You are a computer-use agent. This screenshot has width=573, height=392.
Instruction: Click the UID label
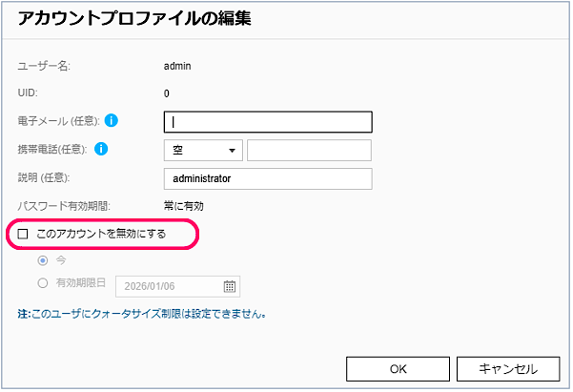pyautogui.click(x=28, y=93)
